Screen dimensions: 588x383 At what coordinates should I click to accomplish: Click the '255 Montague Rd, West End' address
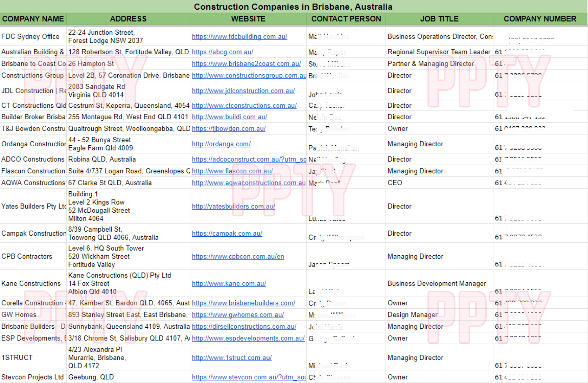pyautogui.click(x=128, y=117)
